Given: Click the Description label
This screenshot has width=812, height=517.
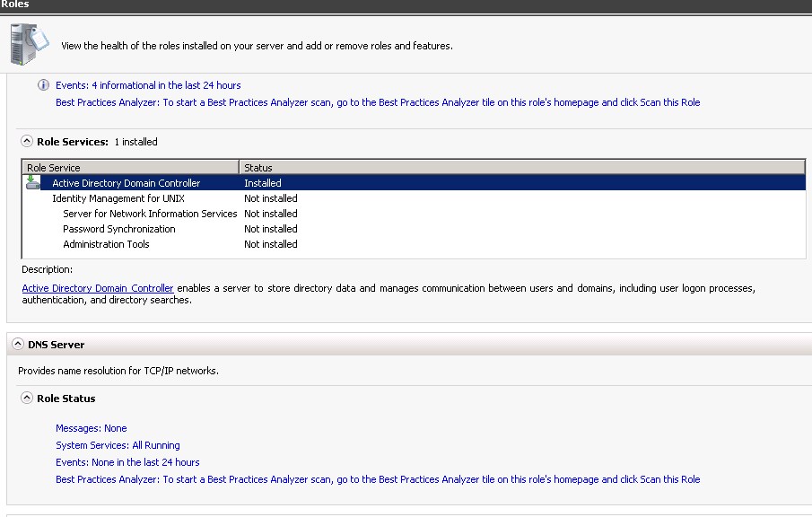Looking at the screenshot, I should pos(48,269).
